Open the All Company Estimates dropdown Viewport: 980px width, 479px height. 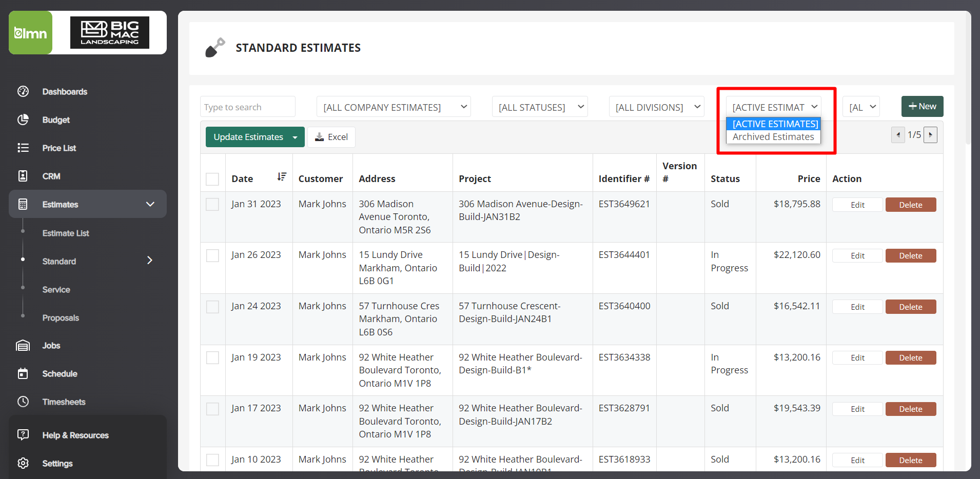click(x=394, y=107)
